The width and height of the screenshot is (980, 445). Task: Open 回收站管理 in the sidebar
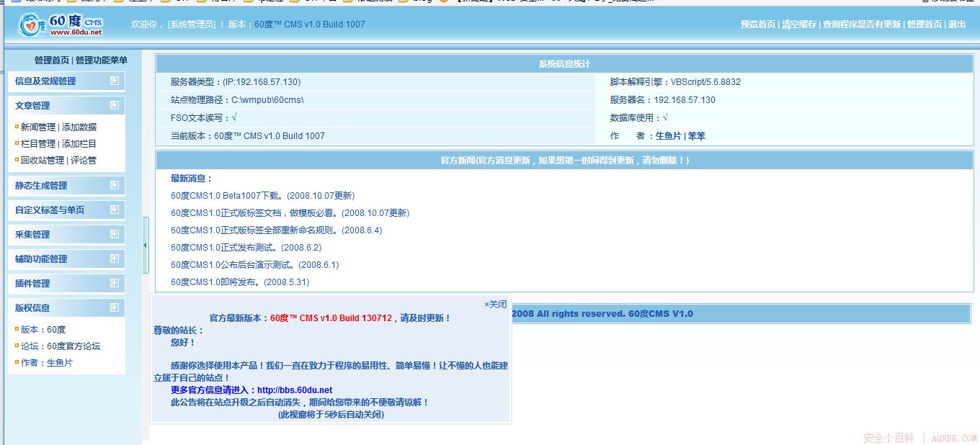pos(43,161)
